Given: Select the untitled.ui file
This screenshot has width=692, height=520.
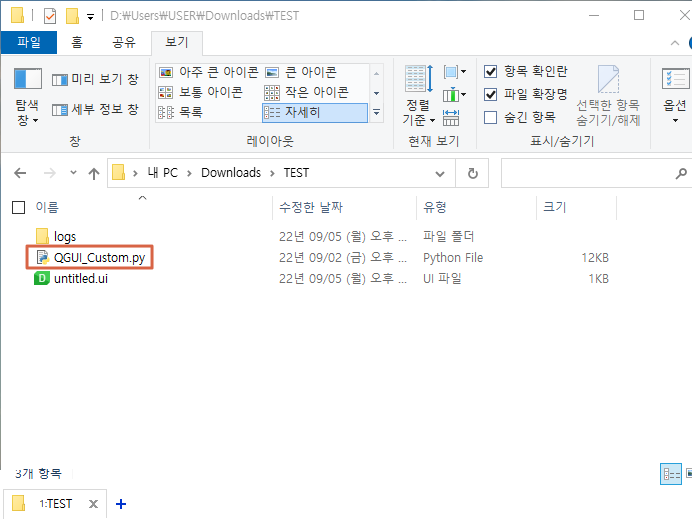Looking at the screenshot, I should tap(81, 279).
